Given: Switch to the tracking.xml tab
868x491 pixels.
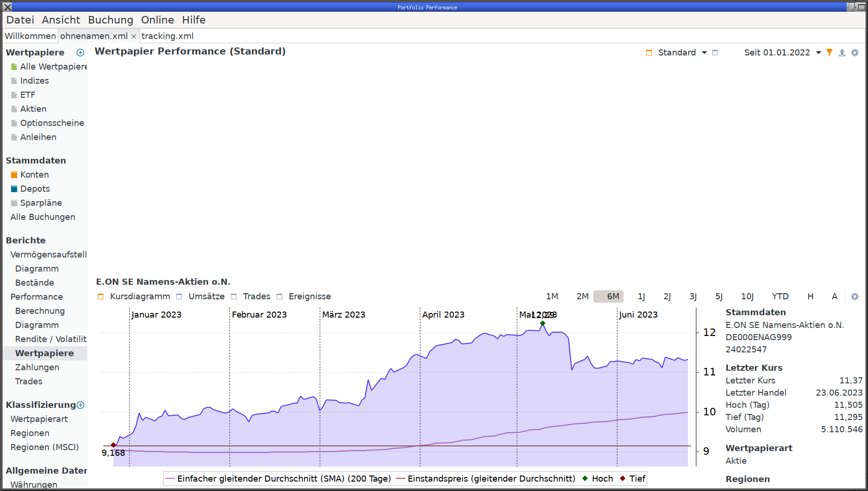Looking at the screenshot, I should 167,36.
